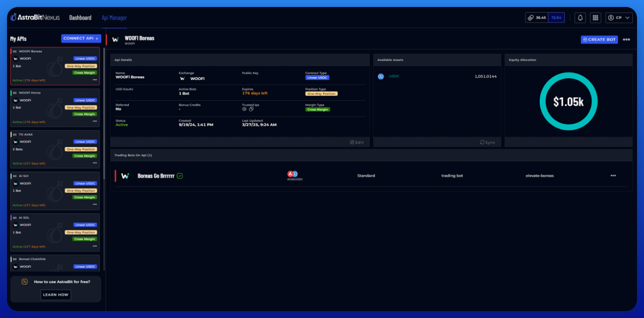Screen dimensions: 644x318
Task: Open options menu on WOOFi Boreas card
Action: point(94,80)
